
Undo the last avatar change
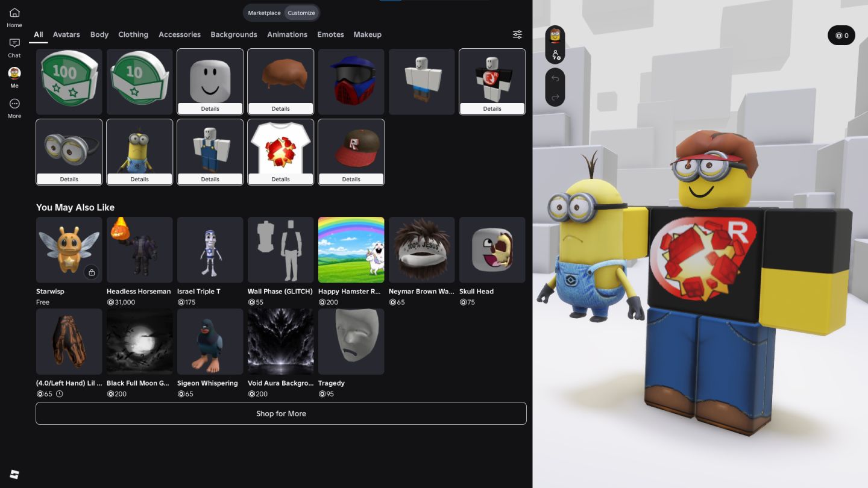555,78
